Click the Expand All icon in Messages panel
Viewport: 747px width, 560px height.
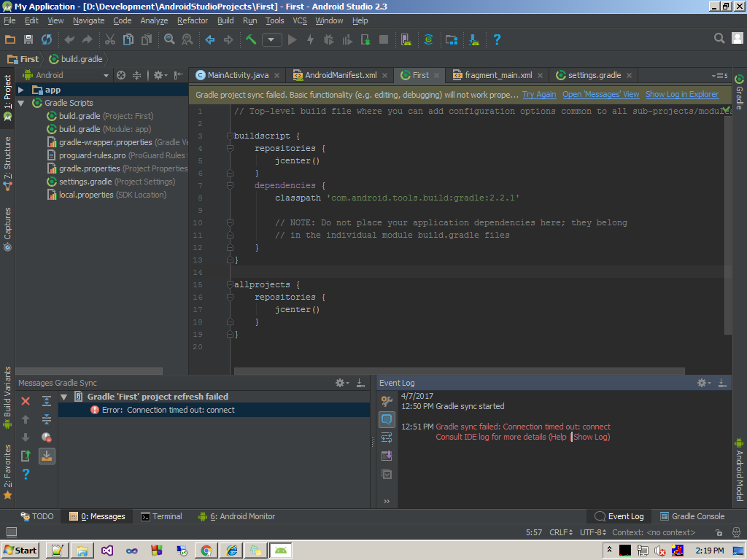coord(47,401)
